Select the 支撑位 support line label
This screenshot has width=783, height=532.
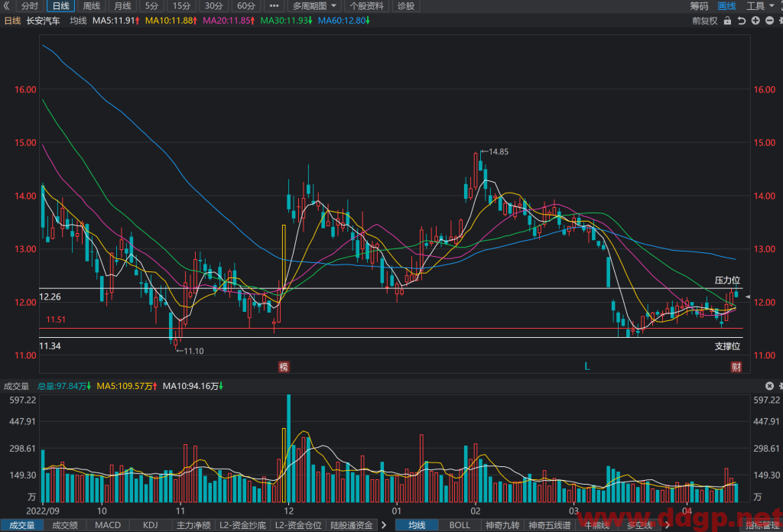click(x=727, y=346)
